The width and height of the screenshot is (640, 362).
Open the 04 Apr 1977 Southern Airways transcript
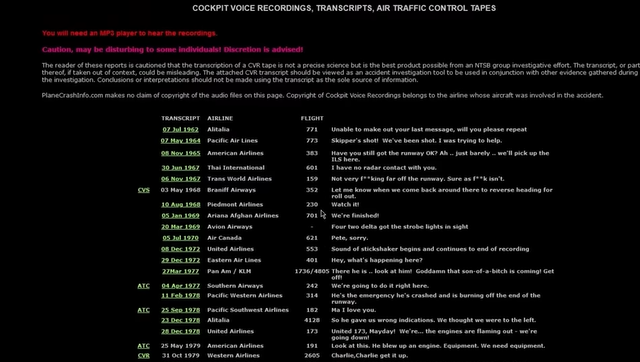[180, 286]
